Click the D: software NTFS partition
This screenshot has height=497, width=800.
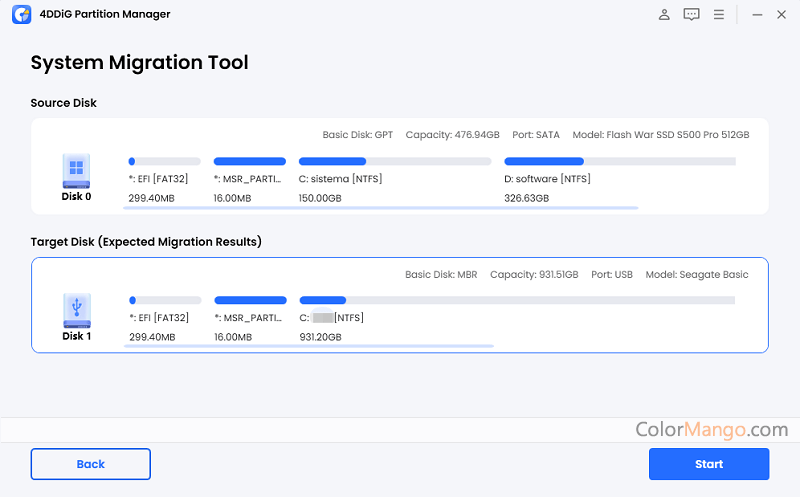pos(620,161)
